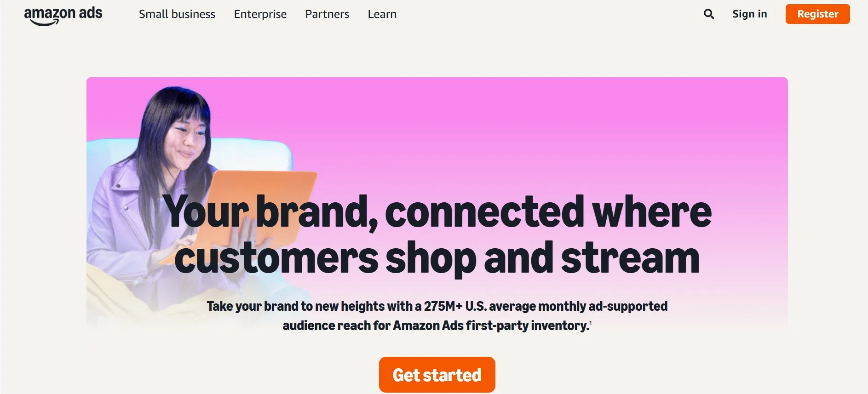Click the headline about your brand connecting
The height and width of the screenshot is (394, 868).
(437, 234)
